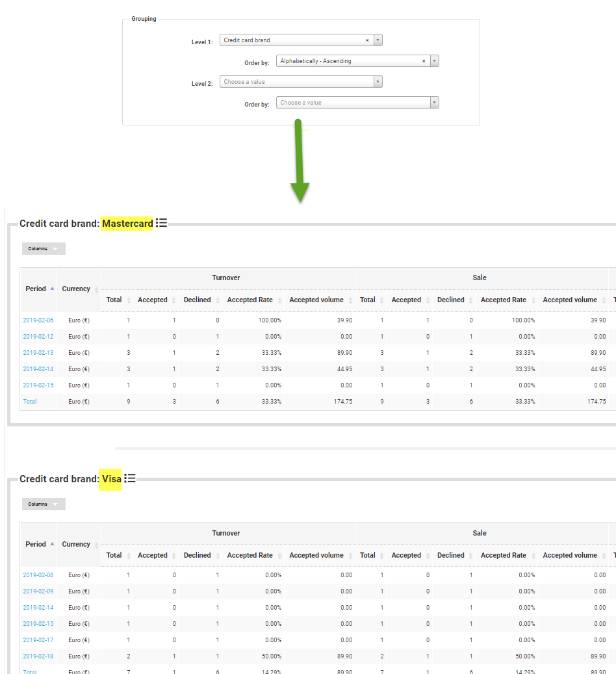Open the Columns menu in Mastercard table
This screenshot has width=616, height=674.
[x=44, y=248]
